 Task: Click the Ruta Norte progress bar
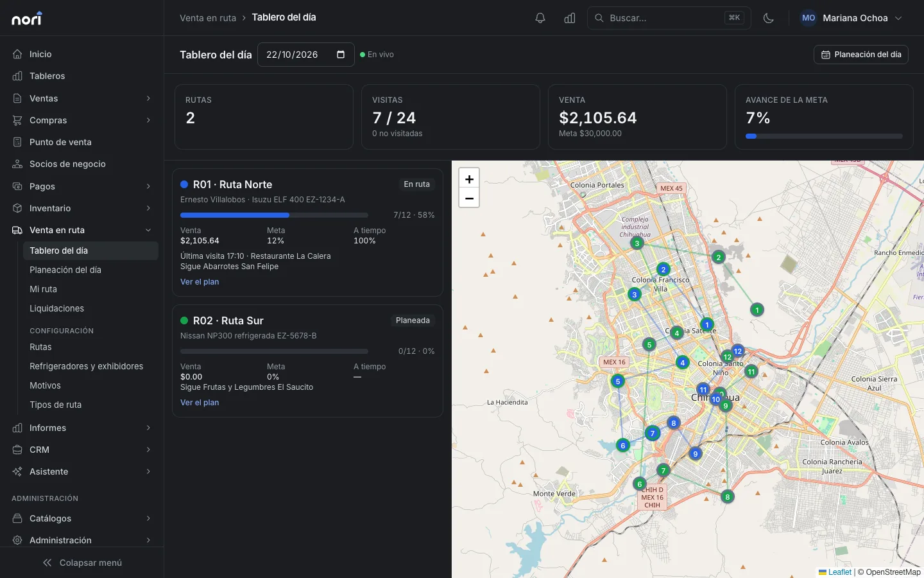click(x=274, y=215)
